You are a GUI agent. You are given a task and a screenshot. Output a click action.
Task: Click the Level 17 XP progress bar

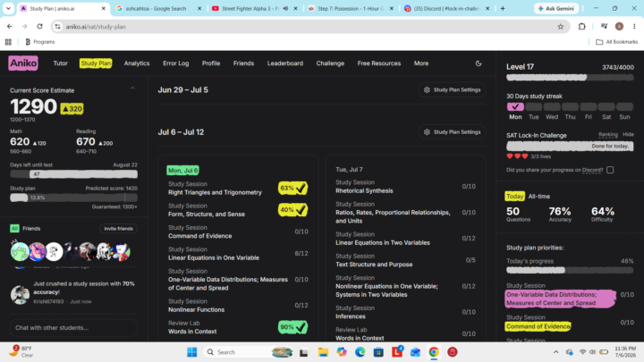pos(570,78)
